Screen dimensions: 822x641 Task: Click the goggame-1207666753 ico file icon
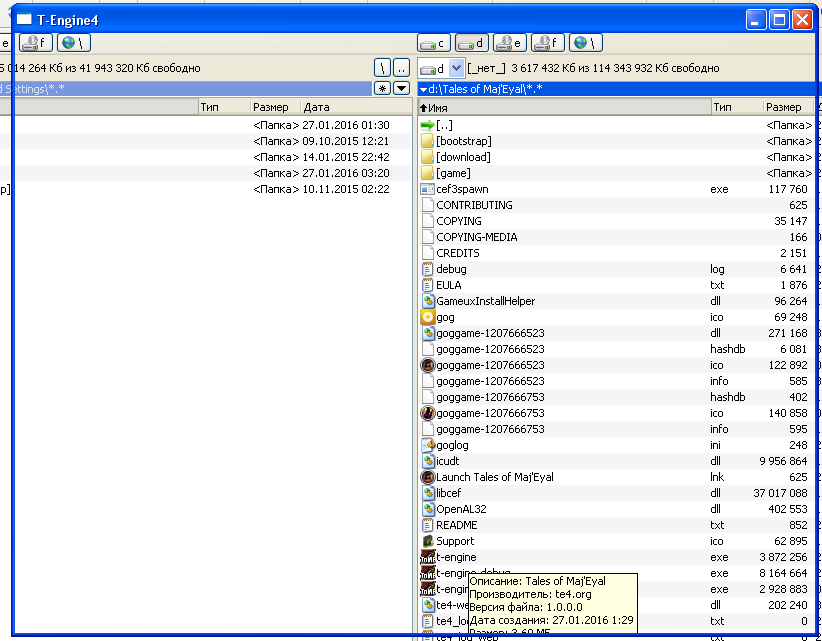point(428,413)
